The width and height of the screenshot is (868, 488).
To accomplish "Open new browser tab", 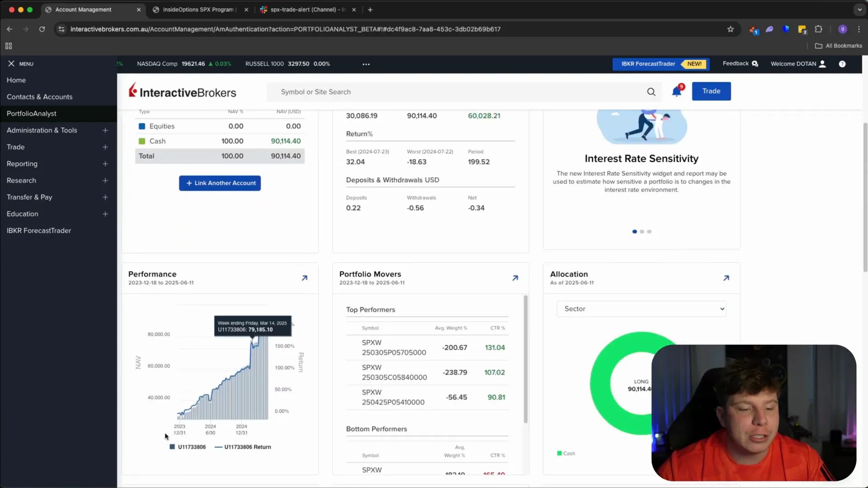I will point(370,9).
